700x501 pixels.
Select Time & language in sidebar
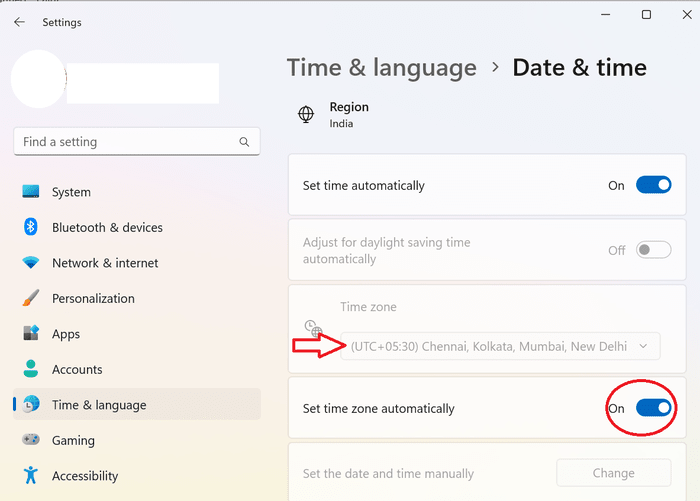point(137,404)
